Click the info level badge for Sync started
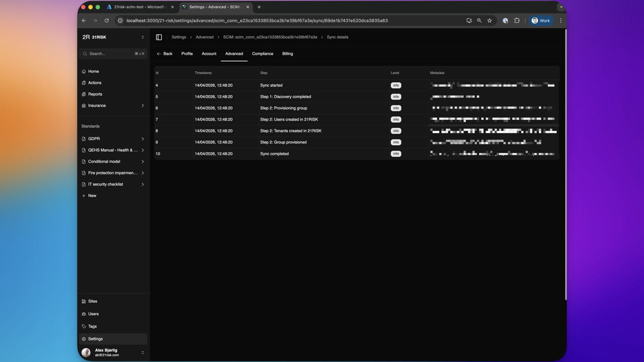644x362 pixels. pyautogui.click(x=396, y=85)
